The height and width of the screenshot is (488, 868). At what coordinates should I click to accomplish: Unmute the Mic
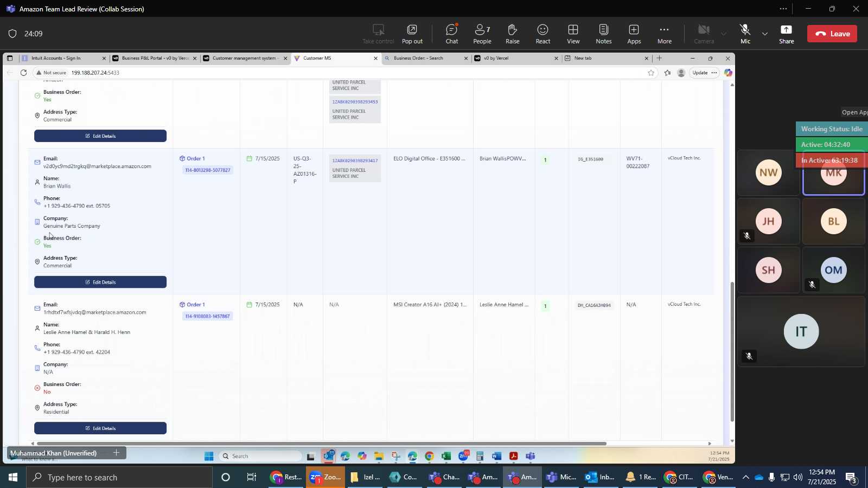tap(745, 34)
